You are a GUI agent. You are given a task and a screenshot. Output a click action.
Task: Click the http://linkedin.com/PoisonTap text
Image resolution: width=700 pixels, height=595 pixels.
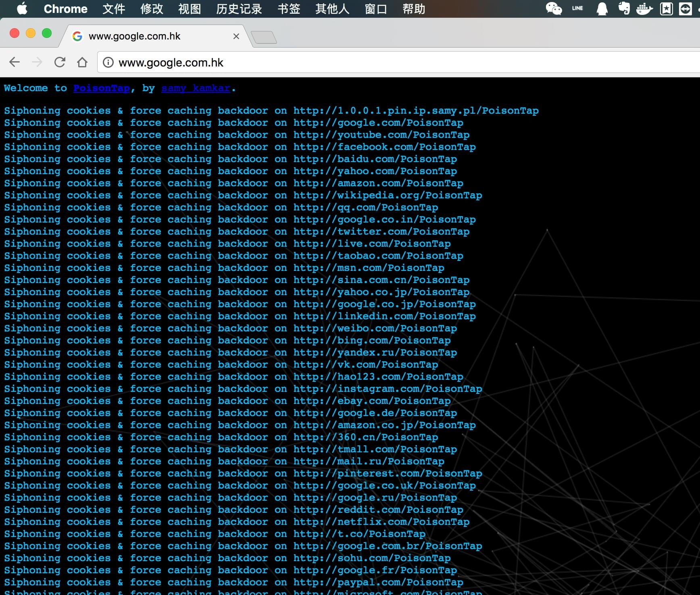[384, 316]
